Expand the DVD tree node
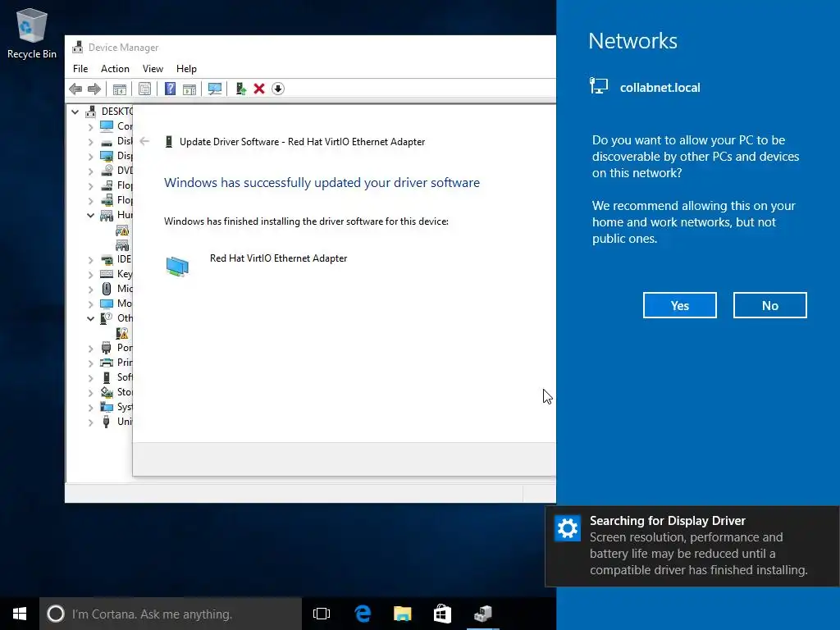The width and height of the screenshot is (840, 630). [x=90, y=171]
